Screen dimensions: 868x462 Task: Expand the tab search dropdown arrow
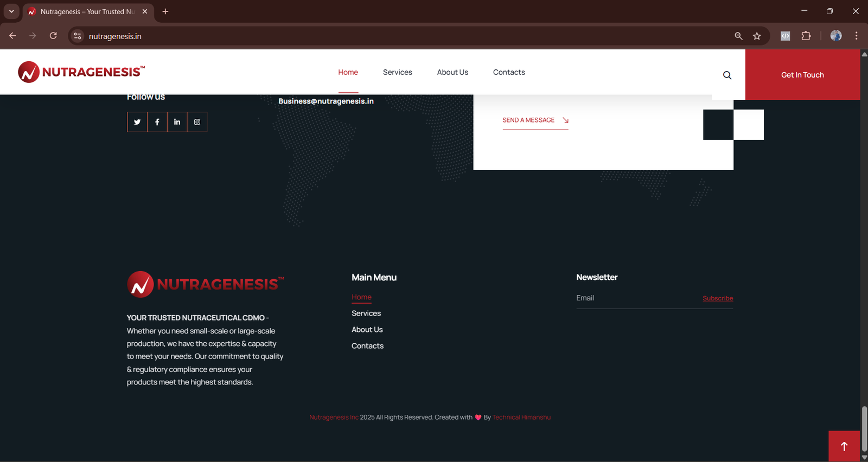[x=11, y=11]
